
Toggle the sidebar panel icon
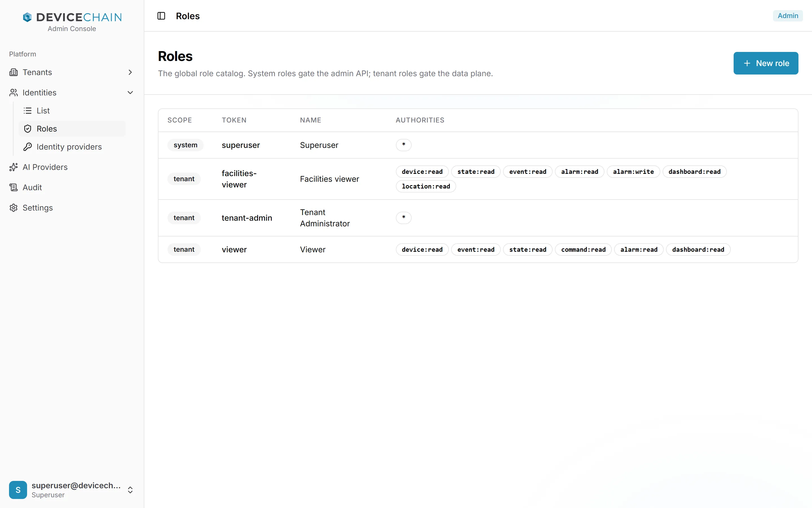click(161, 16)
